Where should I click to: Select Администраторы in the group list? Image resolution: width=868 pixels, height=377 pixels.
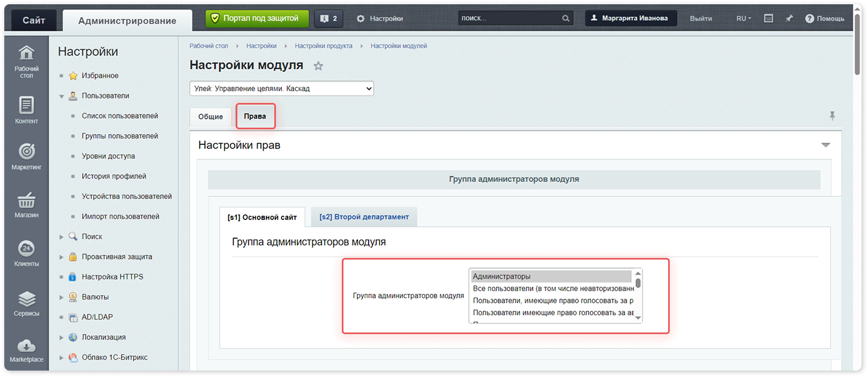pos(551,277)
